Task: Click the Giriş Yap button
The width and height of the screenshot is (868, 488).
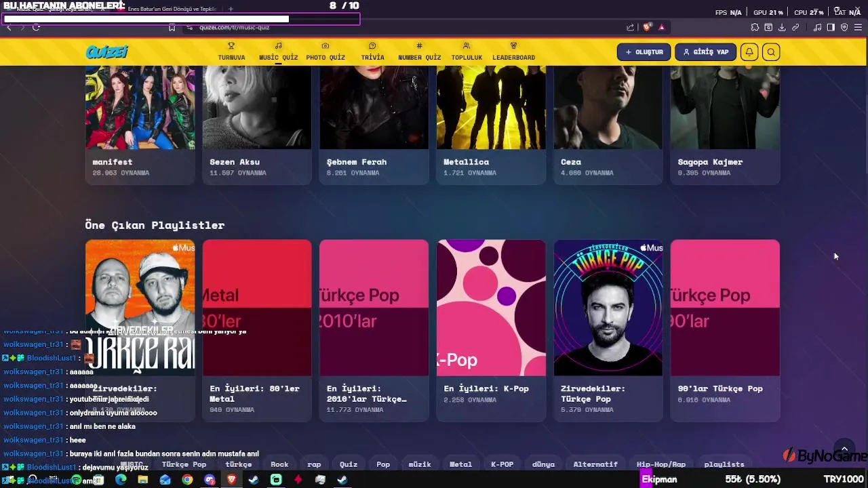Action: [705, 52]
